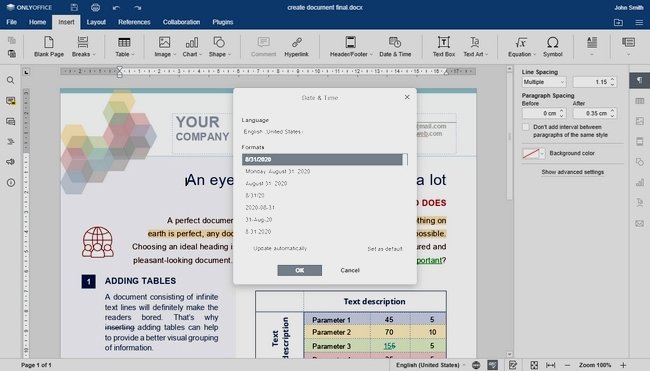Viewport: 650px width, 371px height.
Task: Insert a Hyperlink from the toolbar
Action: 296,46
